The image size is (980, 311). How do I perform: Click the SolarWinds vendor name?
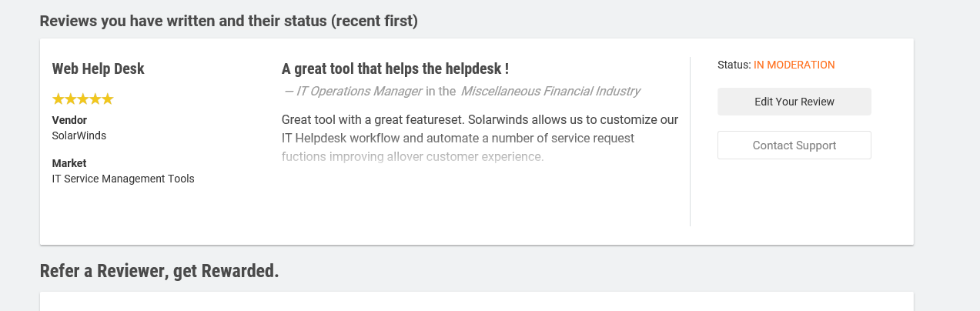(x=79, y=135)
